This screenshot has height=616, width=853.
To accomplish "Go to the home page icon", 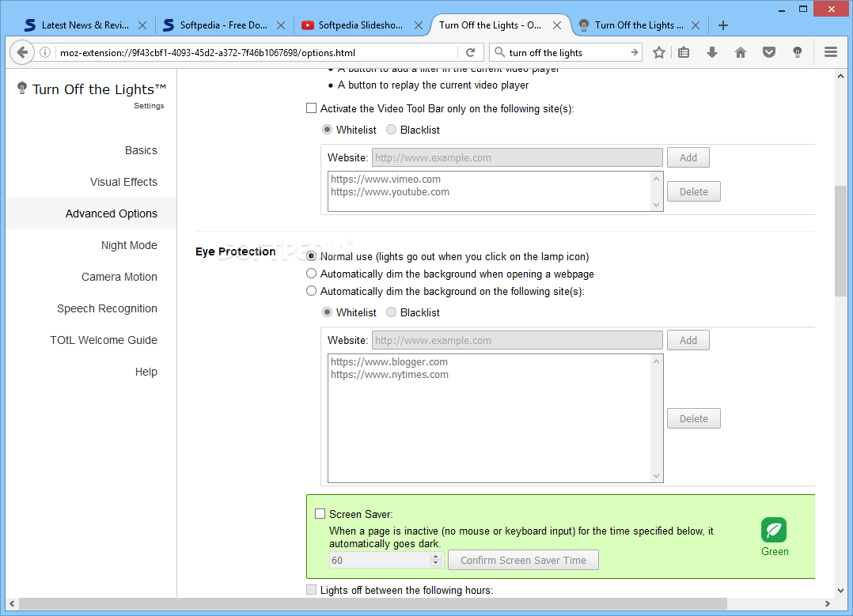I will click(741, 52).
